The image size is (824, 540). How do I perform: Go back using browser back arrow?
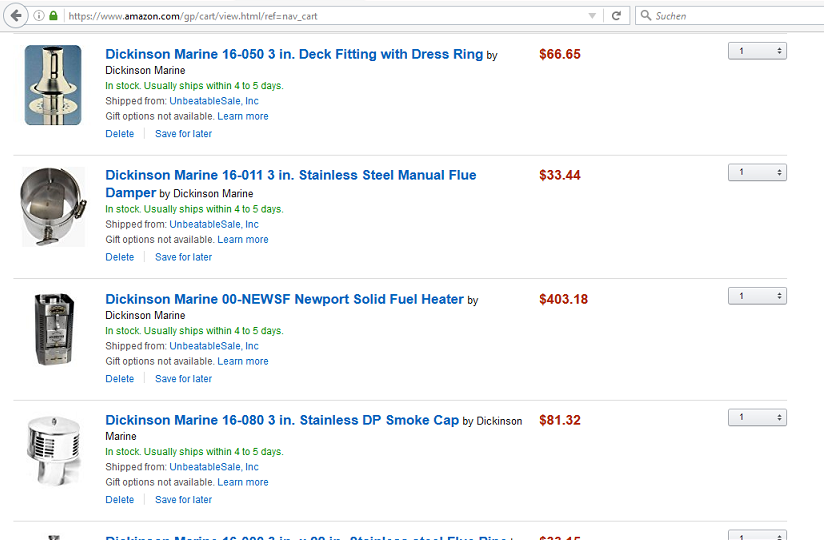[16, 16]
